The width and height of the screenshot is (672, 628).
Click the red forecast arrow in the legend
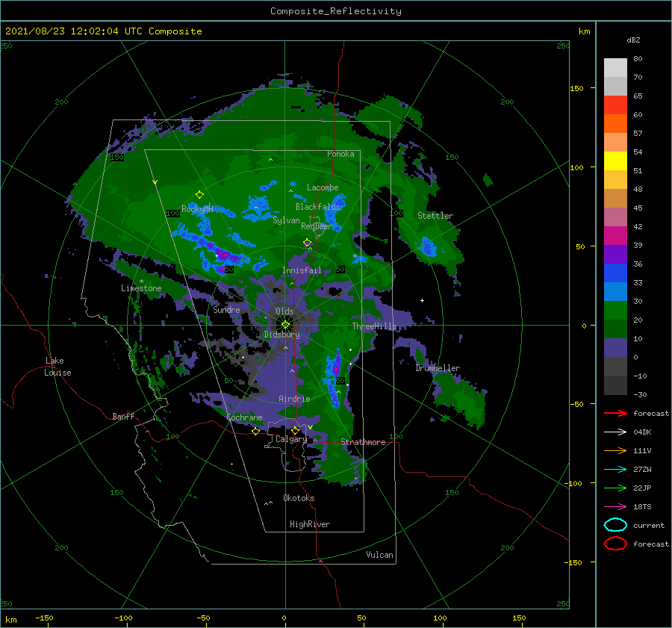[615, 413]
